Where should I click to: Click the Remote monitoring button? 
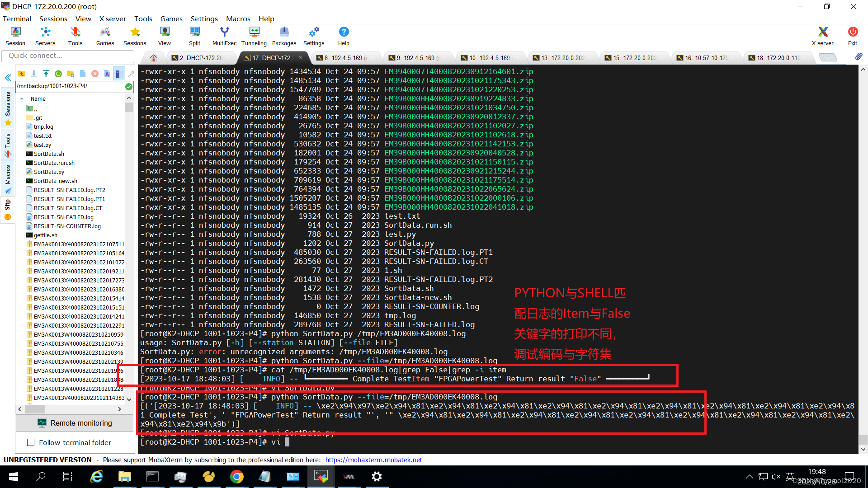click(75, 423)
